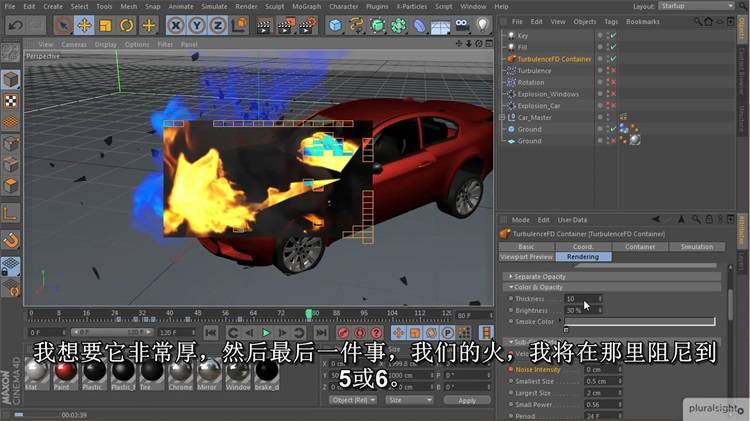Expand the Car_Master object hierarchy
The width and height of the screenshot is (750, 421).
point(504,117)
